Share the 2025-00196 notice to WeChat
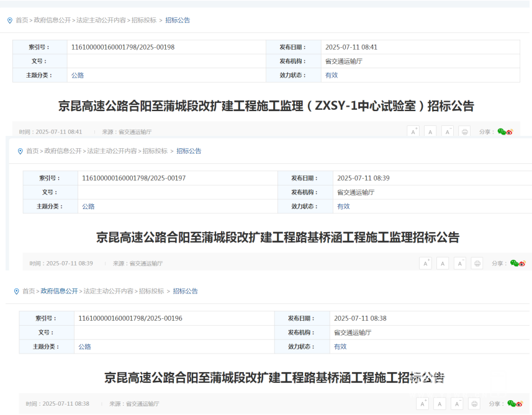The image size is (532, 415). [x=511, y=403]
